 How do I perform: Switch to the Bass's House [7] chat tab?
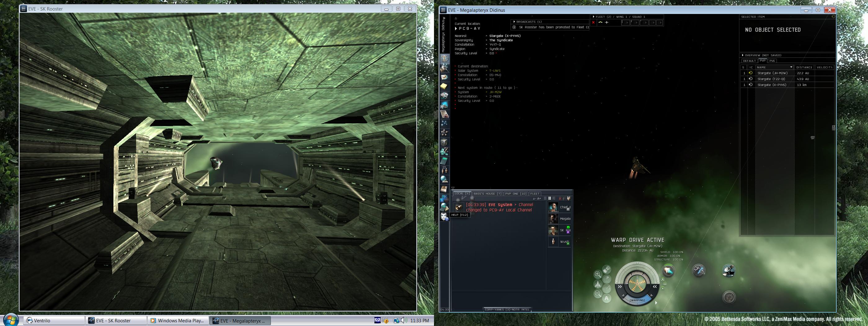pos(487,194)
